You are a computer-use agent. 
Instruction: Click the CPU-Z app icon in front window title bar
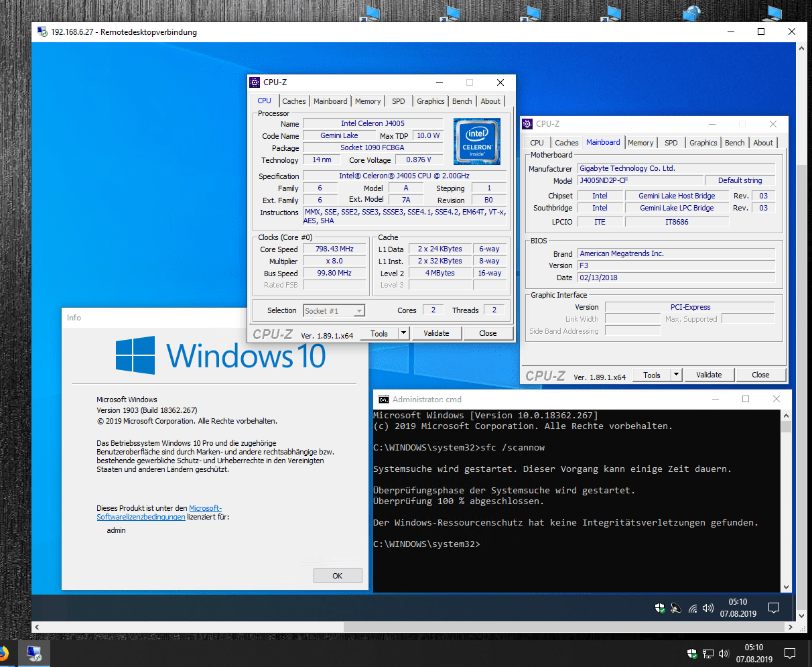(x=255, y=82)
